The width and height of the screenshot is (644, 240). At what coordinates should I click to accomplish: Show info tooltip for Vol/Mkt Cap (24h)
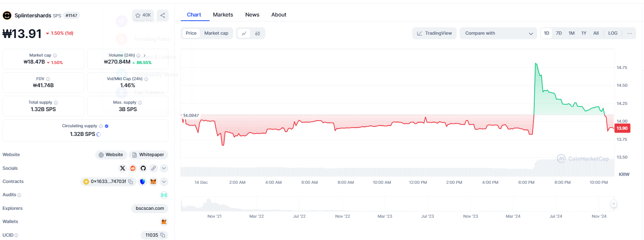click(x=146, y=79)
